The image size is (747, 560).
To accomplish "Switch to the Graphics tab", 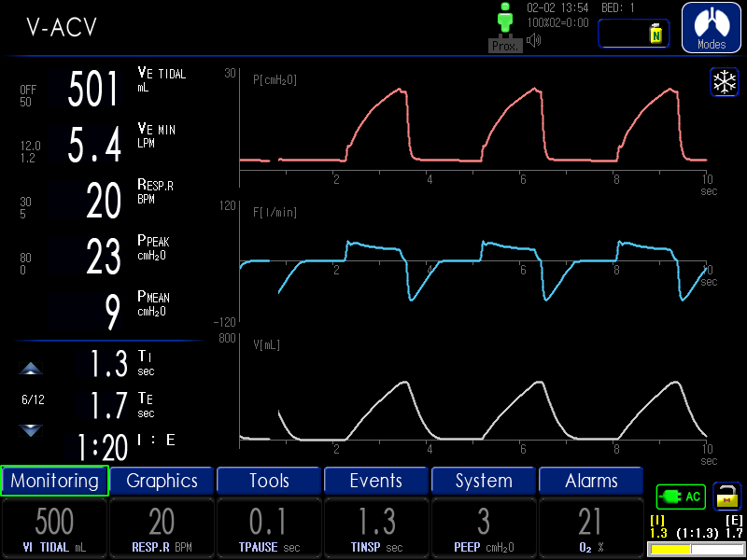I will (x=162, y=481).
